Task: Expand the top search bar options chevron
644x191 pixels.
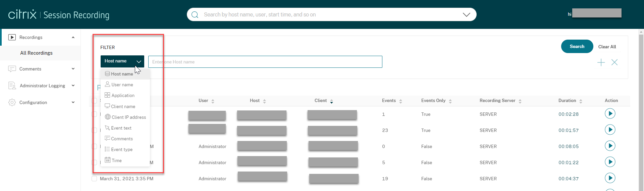Action: [466, 15]
